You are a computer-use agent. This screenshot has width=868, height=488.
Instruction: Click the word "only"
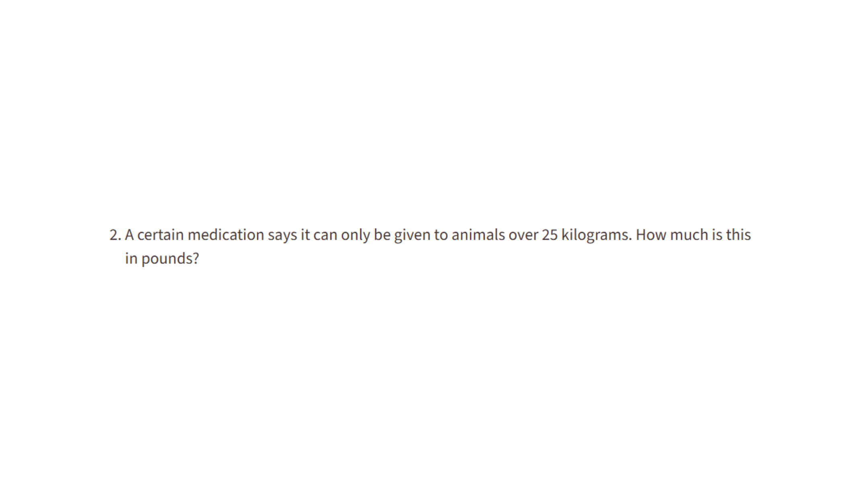click(x=355, y=235)
